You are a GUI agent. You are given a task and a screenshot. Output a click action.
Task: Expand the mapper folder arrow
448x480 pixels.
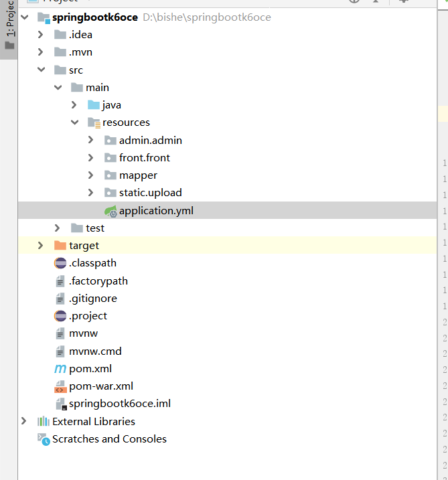click(90, 175)
